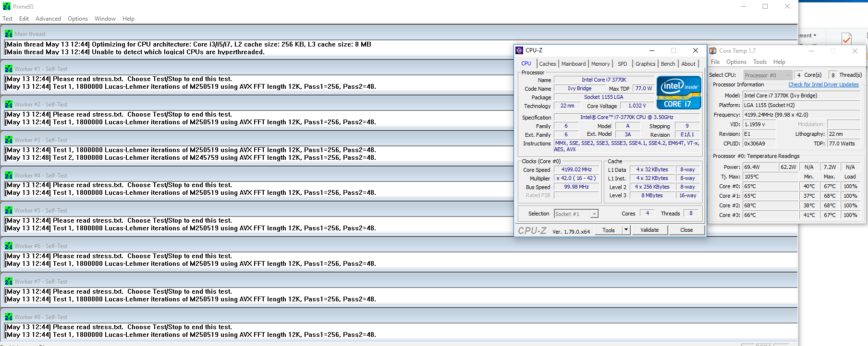Click the Worker #6 Self-Test icon

point(9,246)
